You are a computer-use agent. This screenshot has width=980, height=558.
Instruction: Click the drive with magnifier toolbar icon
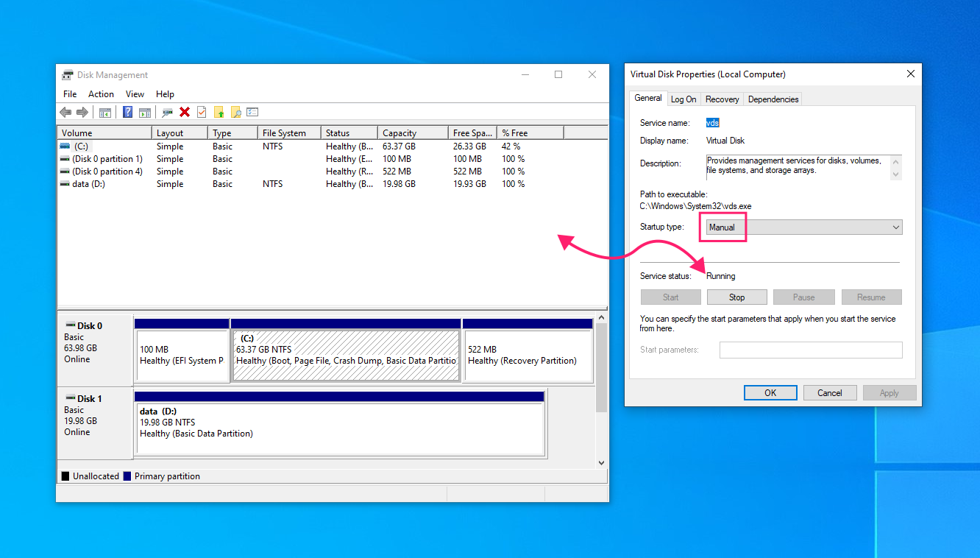(168, 112)
